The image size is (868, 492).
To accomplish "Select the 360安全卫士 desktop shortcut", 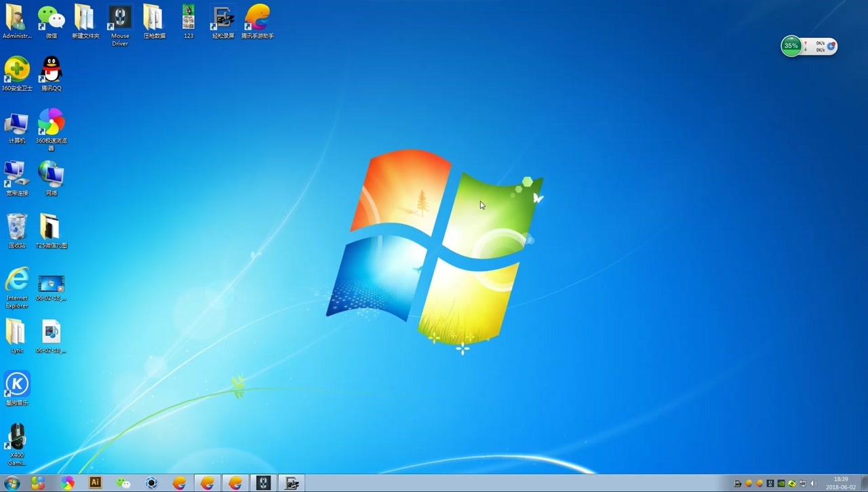I will click(x=16, y=74).
